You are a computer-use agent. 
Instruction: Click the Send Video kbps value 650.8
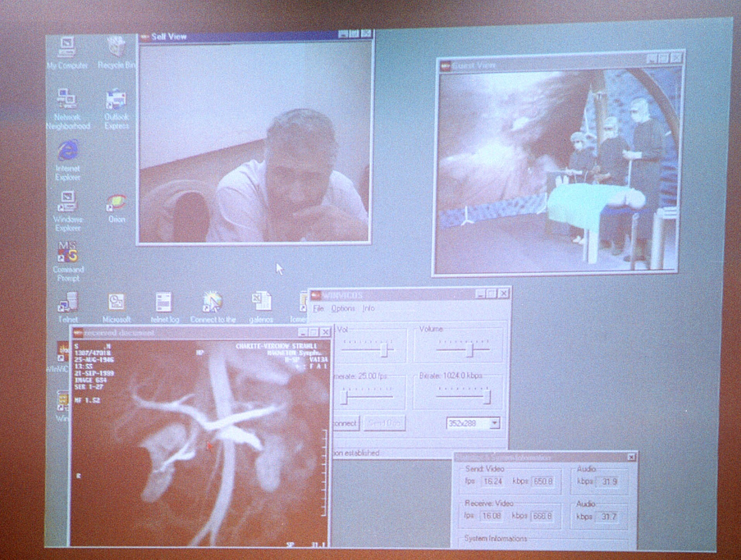pyautogui.click(x=543, y=481)
